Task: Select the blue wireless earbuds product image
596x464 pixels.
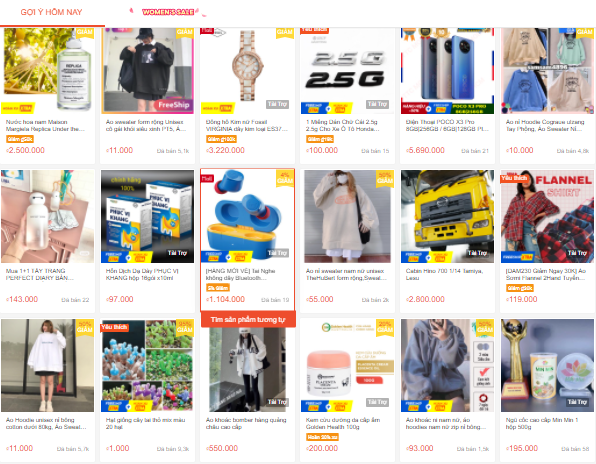Action: 247,216
